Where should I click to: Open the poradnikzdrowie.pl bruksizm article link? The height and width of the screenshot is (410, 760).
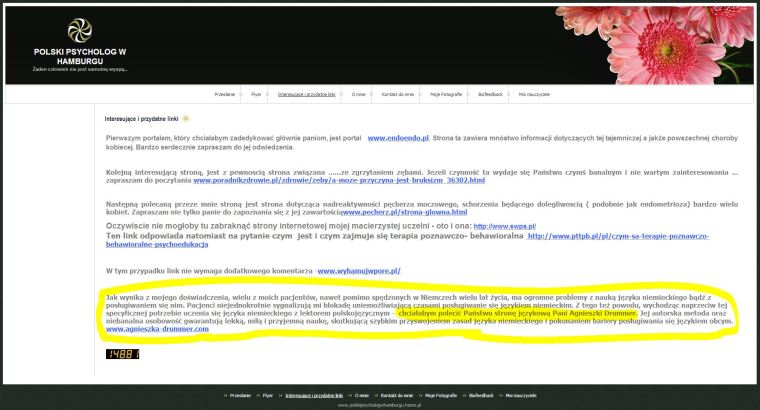pyautogui.click(x=338, y=180)
